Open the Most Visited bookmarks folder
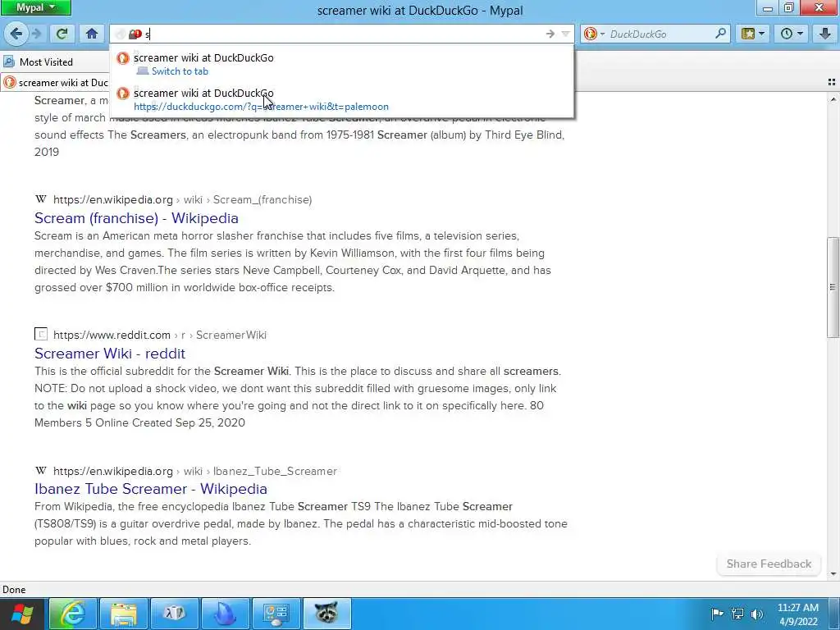 39,62
